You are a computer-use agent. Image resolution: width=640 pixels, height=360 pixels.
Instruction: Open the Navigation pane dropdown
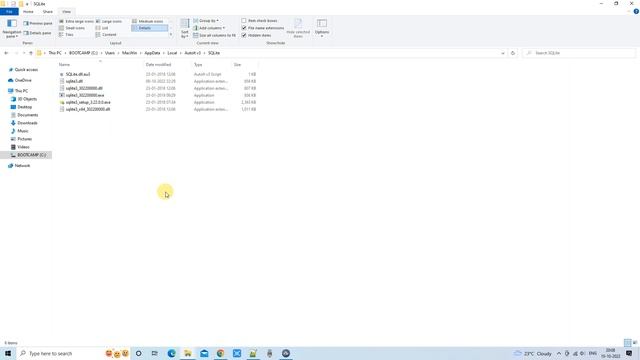click(12, 29)
